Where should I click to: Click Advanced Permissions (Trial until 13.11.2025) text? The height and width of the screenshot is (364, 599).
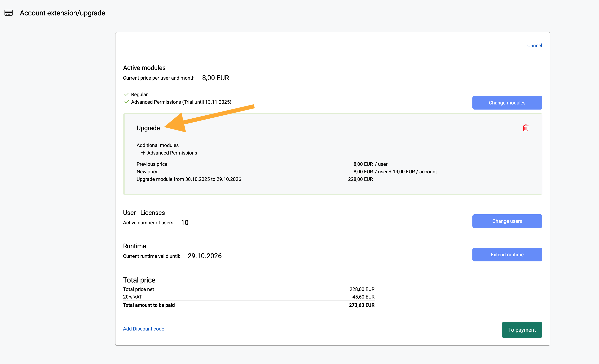[181, 102]
